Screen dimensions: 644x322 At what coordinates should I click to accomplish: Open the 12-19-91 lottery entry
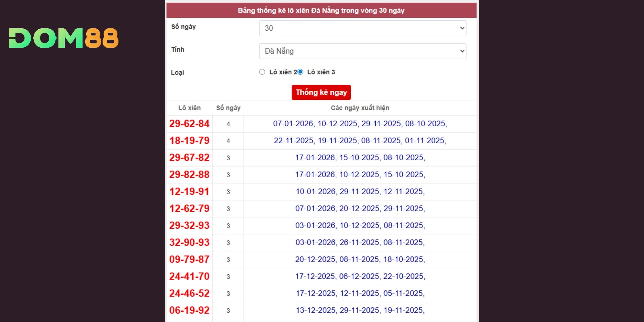coord(189,192)
